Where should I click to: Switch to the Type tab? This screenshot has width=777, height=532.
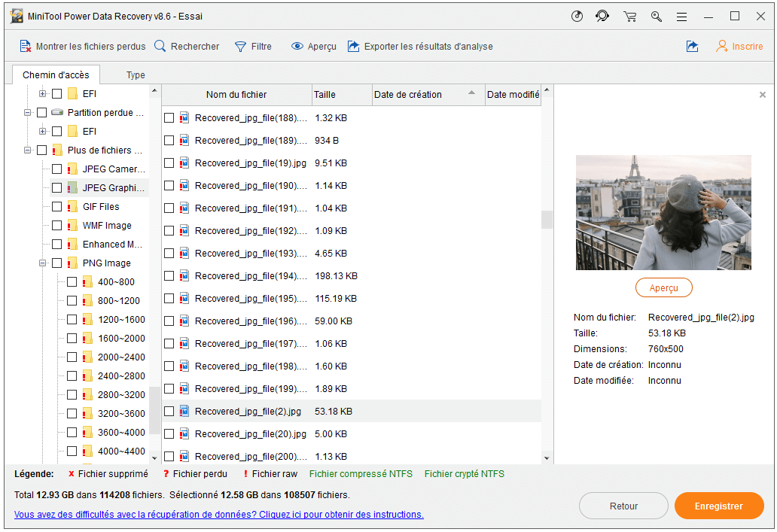tap(136, 75)
